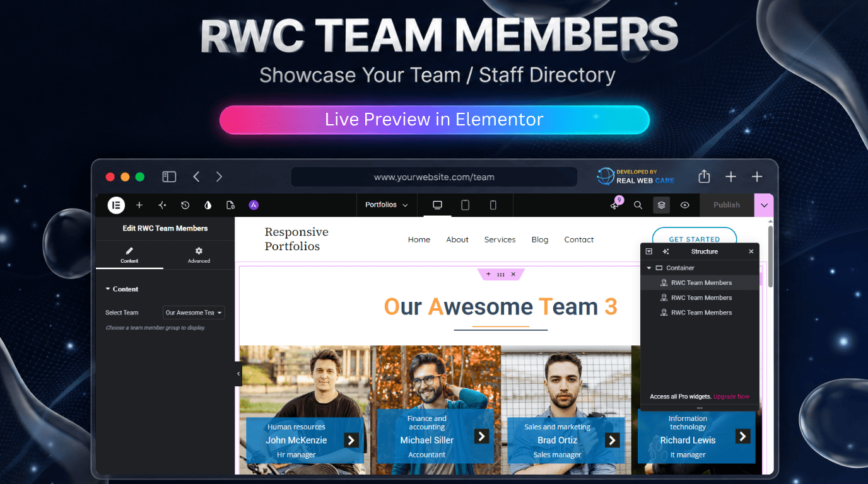Click the green macOS fullscreen dot
This screenshot has width=868, height=484.
(140, 177)
